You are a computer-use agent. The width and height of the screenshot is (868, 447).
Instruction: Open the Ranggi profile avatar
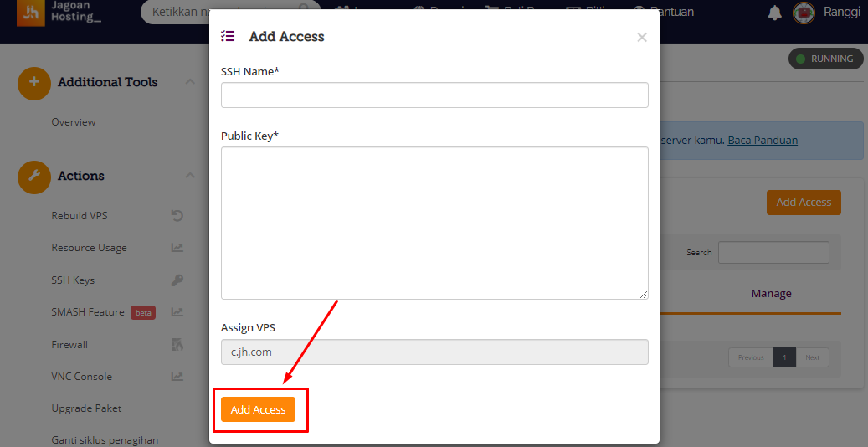click(x=804, y=13)
